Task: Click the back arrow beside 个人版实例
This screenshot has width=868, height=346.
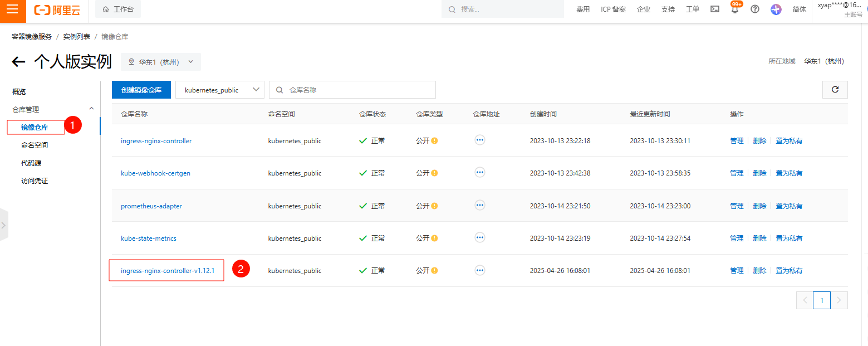Action: click(19, 62)
